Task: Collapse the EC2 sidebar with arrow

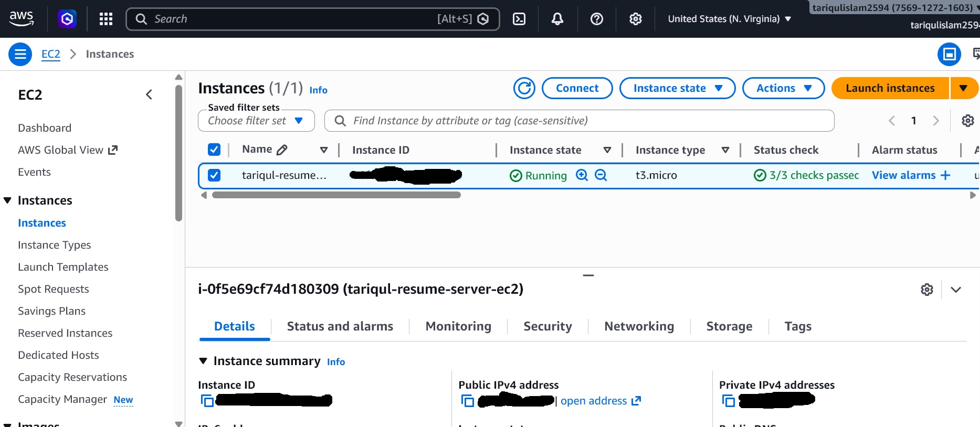Action: (x=149, y=94)
